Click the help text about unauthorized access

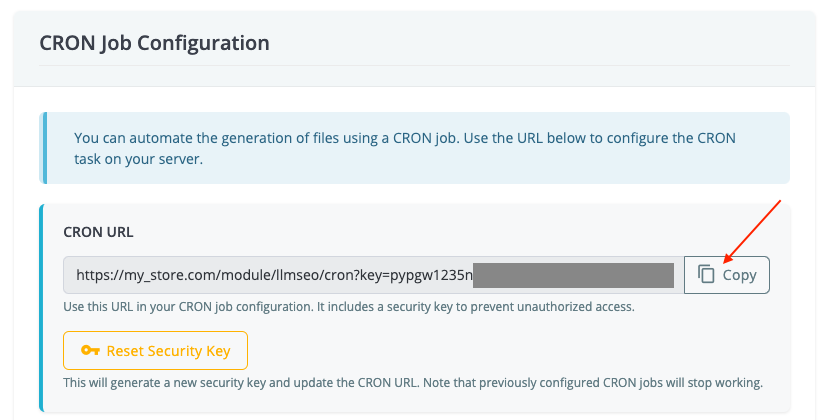348,307
